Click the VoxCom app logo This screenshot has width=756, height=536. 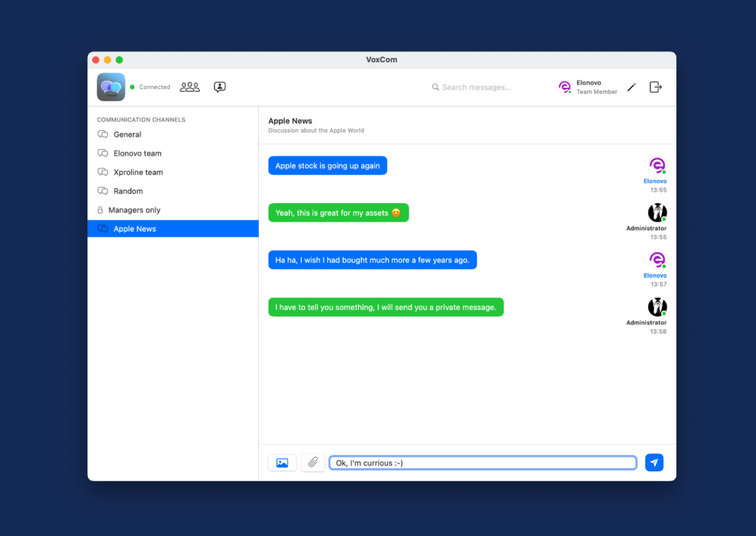[x=111, y=87]
